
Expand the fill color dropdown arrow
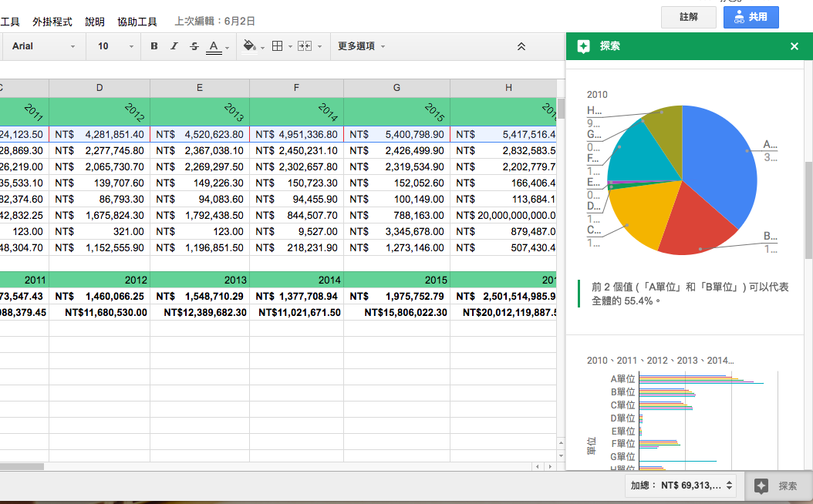coord(262,47)
